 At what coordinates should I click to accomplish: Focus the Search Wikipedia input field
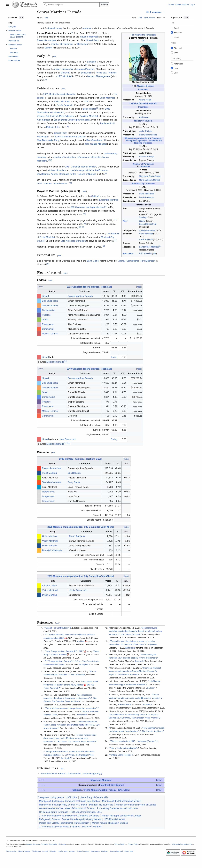(71, 5)
